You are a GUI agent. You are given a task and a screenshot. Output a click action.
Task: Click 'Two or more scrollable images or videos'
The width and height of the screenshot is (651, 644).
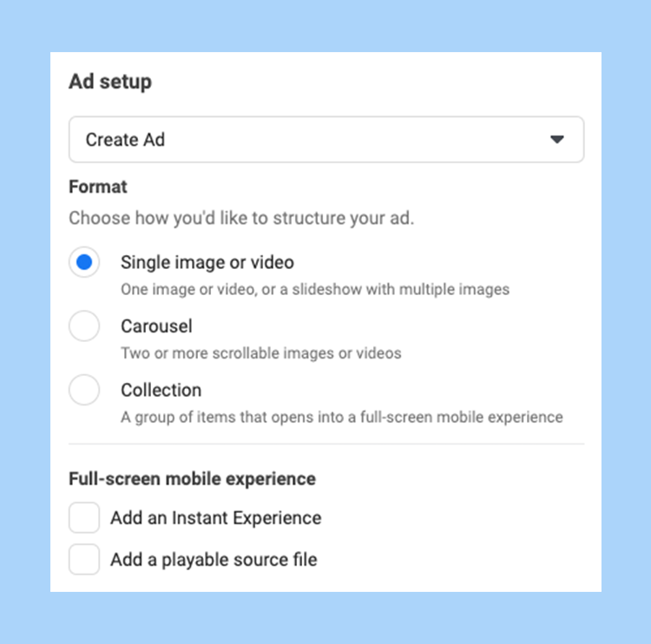[261, 353]
